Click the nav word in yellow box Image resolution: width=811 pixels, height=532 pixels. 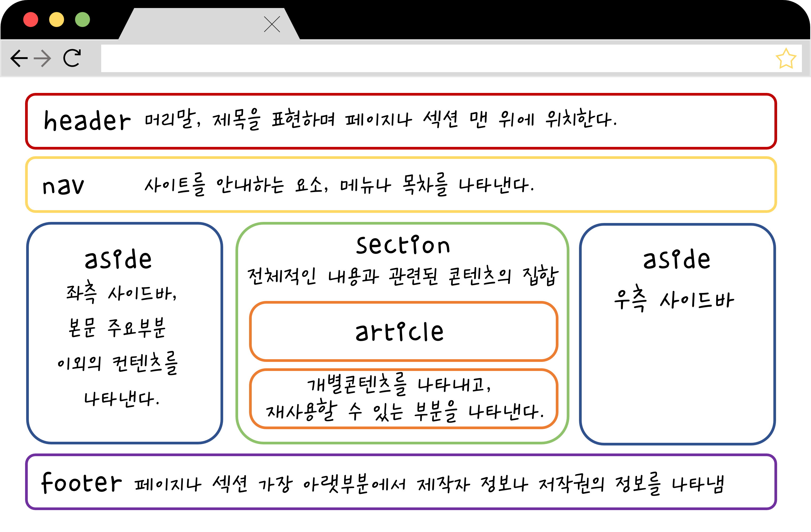coord(63,186)
